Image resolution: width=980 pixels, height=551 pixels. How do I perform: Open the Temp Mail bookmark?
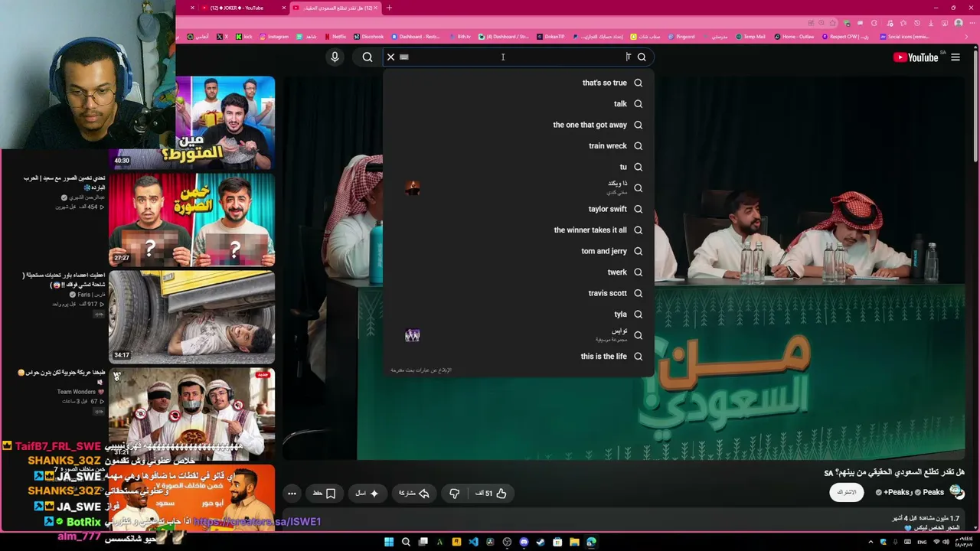(750, 37)
